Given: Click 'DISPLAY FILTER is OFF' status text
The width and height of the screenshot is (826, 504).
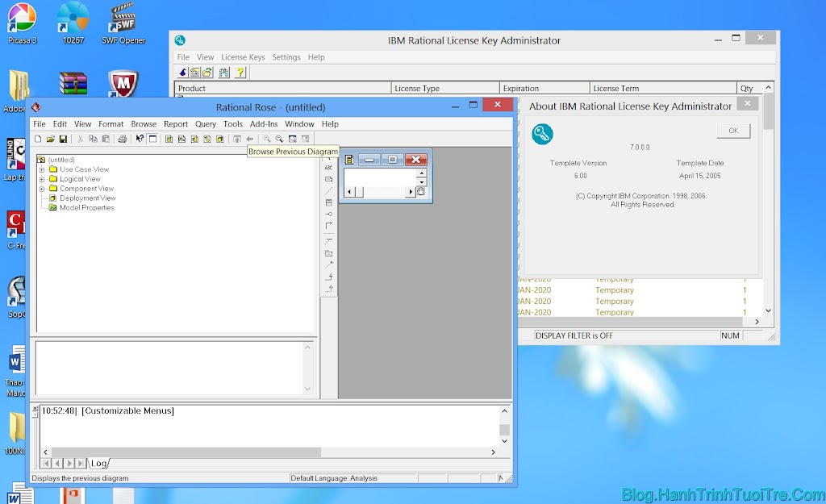Looking at the screenshot, I should pos(574,335).
